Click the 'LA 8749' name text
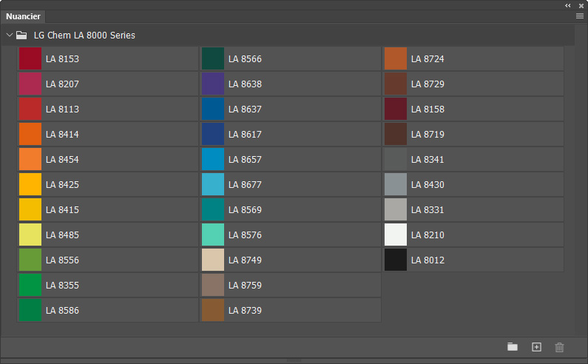 pos(245,260)
